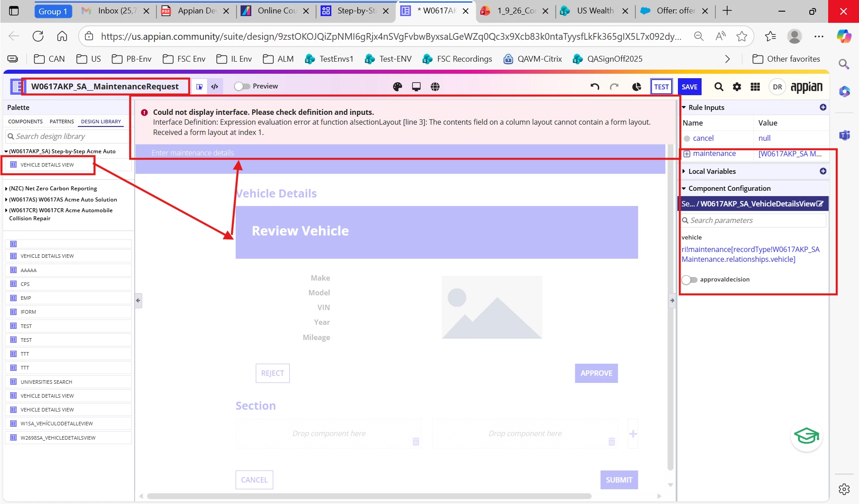
Task: Add a column with the plus icon
Action: coord(633,434)
